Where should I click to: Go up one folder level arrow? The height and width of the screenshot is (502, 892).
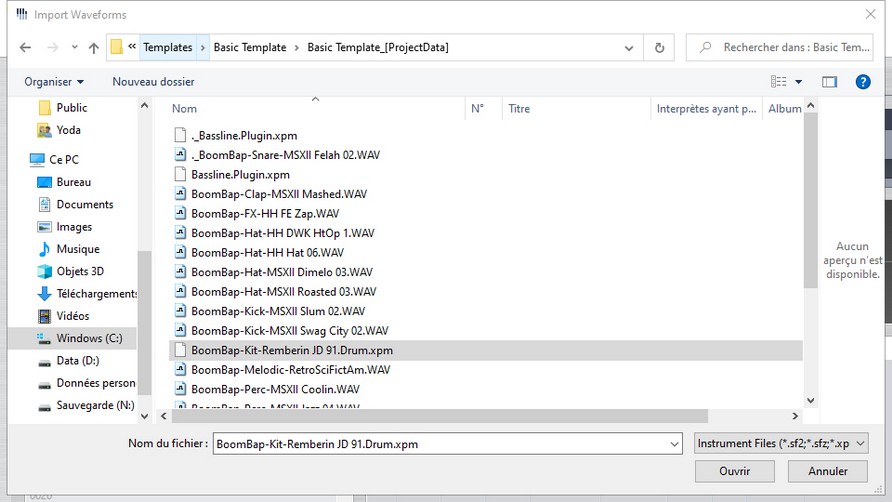coord(94,48)
